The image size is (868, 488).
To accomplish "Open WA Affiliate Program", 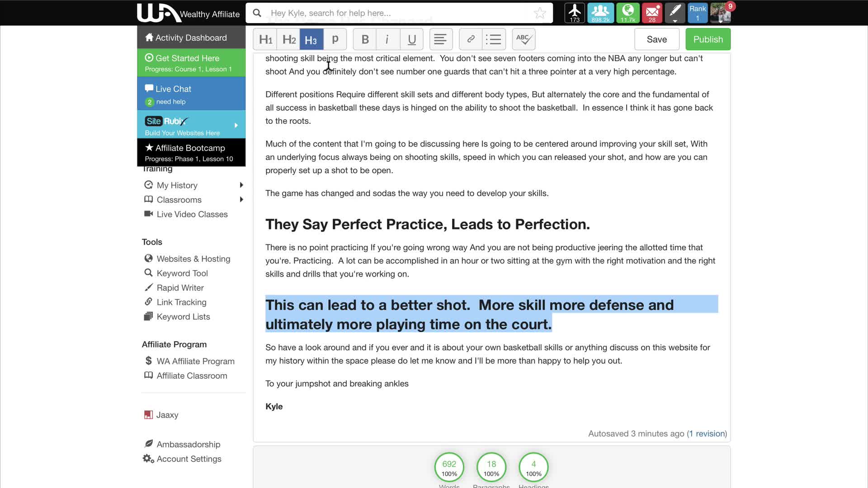I will click(x=195, y=361).
